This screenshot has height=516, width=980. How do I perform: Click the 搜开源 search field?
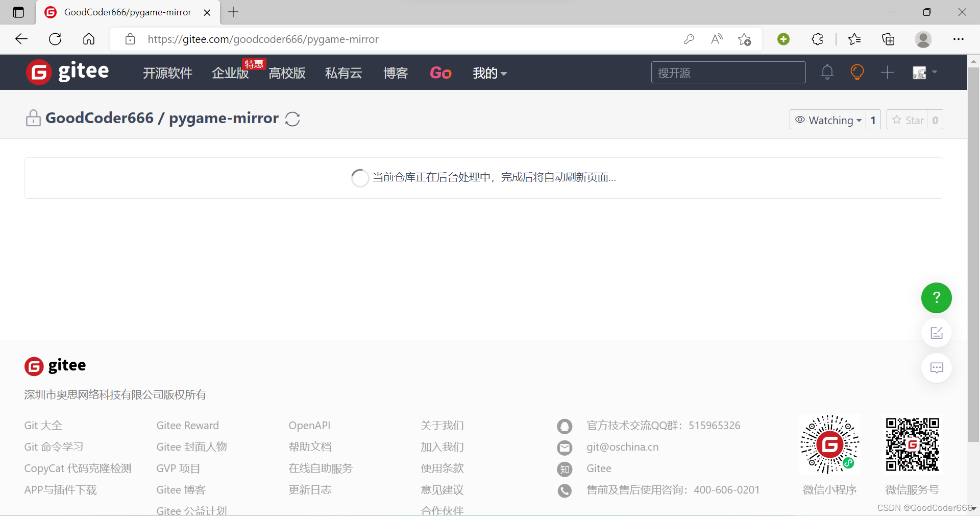(x=728, y=73)
